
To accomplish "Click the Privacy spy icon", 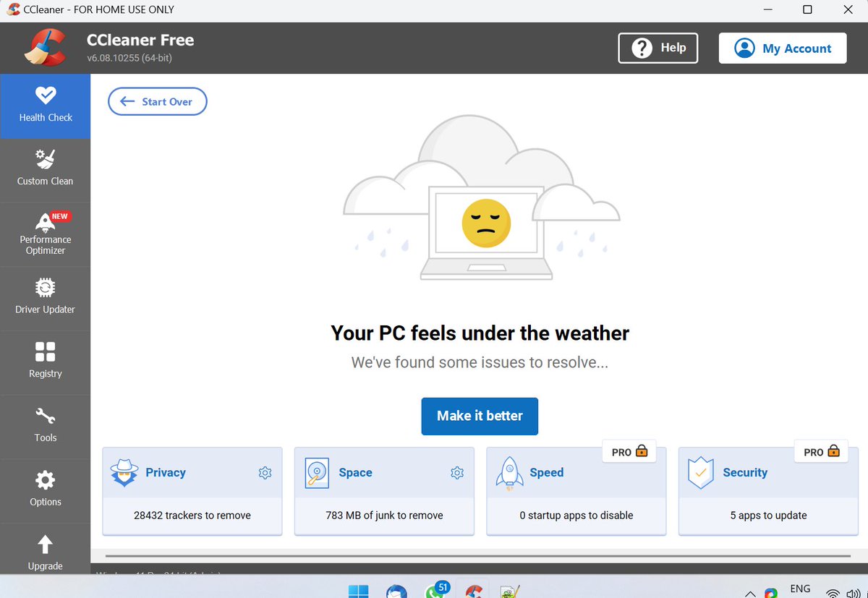I will click(x=124, y=473).
